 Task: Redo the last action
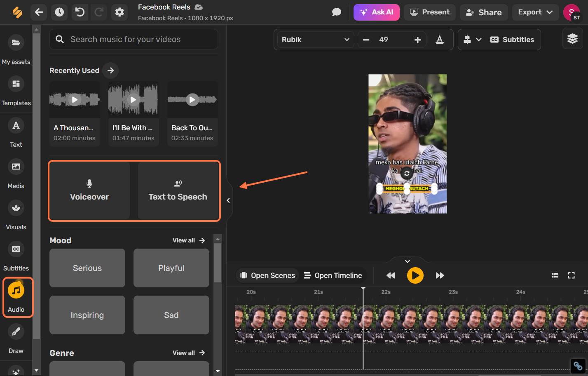(99, 12)
